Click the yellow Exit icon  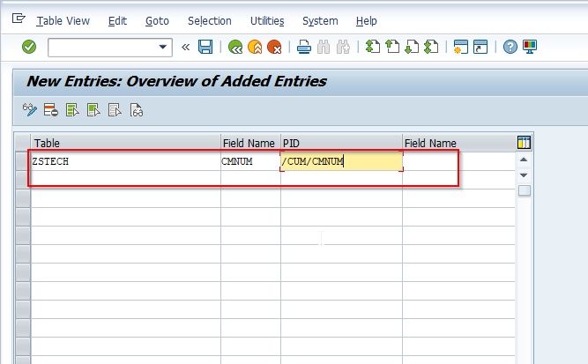point(255,48)
